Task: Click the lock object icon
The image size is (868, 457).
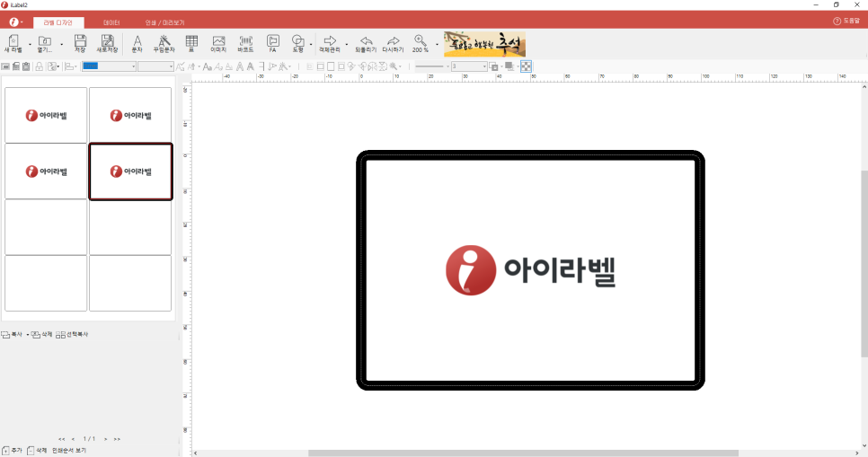Action: (x=39, y=66)
